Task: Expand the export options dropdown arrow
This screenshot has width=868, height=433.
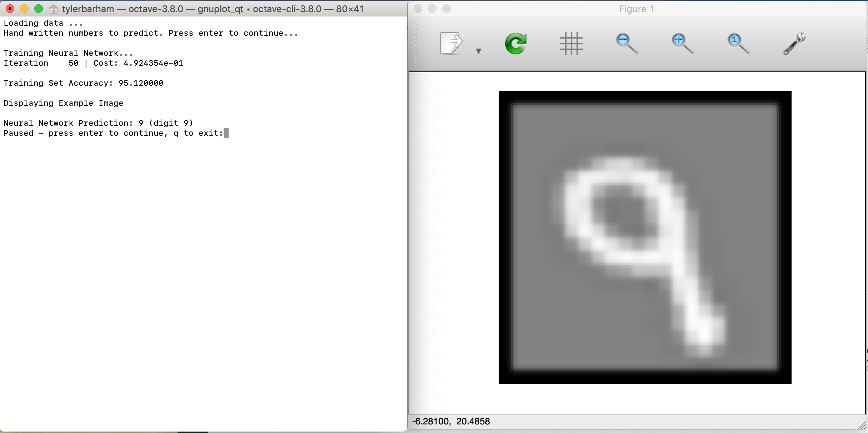Action: point(479,51)
